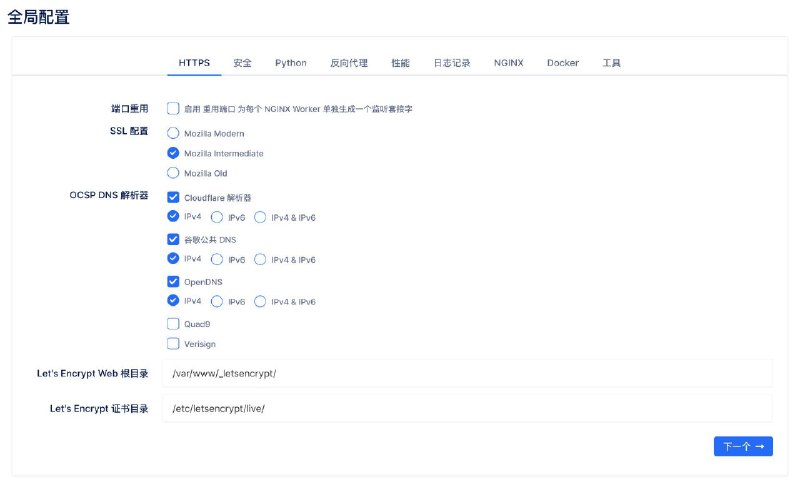Check the Verisign resolver checkbox
Screen dimensions: 800x491
pyautogui.click(x=173, y=344)
